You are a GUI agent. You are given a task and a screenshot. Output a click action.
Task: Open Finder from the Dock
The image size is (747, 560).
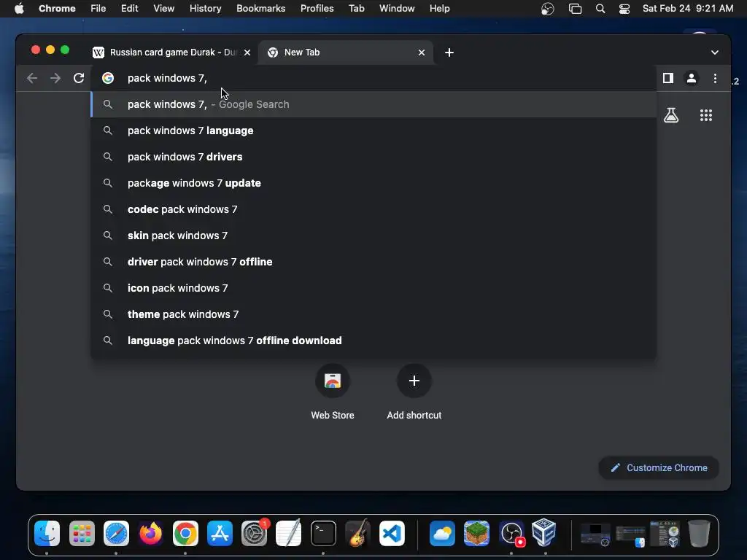[47, 533]
